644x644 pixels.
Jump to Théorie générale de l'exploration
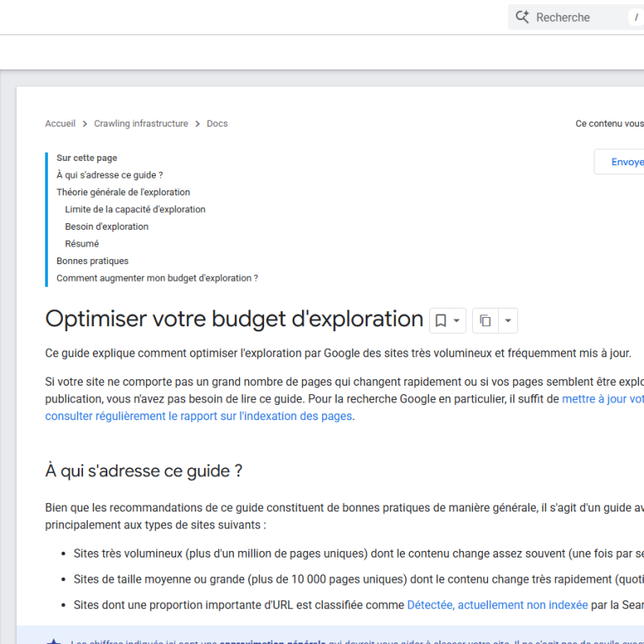point(123,192)
